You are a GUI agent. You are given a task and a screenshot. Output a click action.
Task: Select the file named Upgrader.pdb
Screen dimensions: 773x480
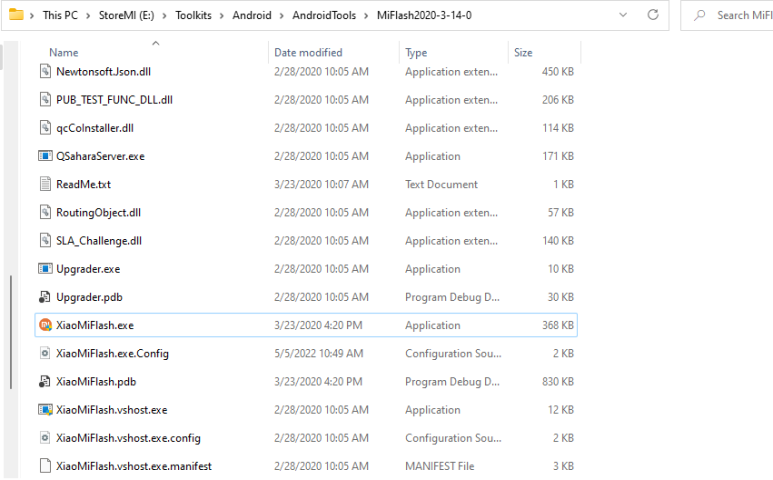89,297
